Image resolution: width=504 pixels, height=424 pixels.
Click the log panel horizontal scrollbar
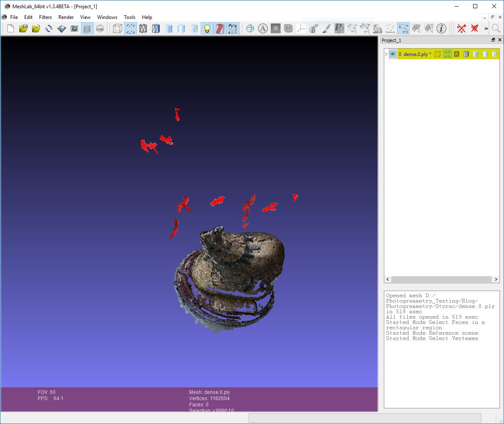pyautogui.click(x=366, y=417)
